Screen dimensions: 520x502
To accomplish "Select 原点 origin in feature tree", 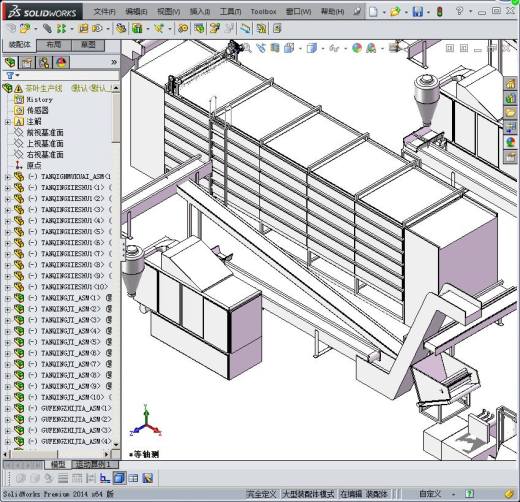I will tap(34, 165).
